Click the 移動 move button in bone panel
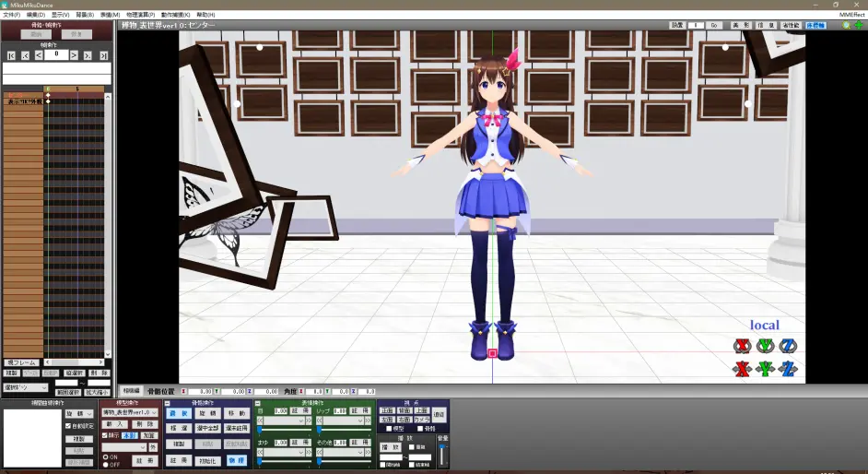The image size is (868, 474). 237,414
